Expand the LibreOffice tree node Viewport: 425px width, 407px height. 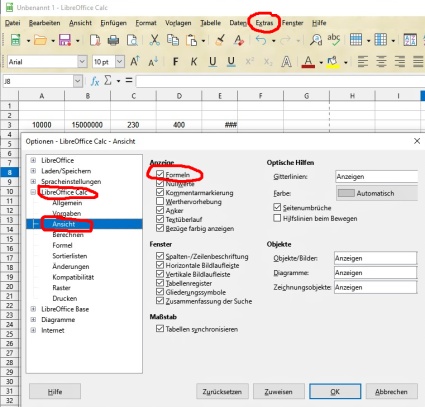[x=33, y=160]
